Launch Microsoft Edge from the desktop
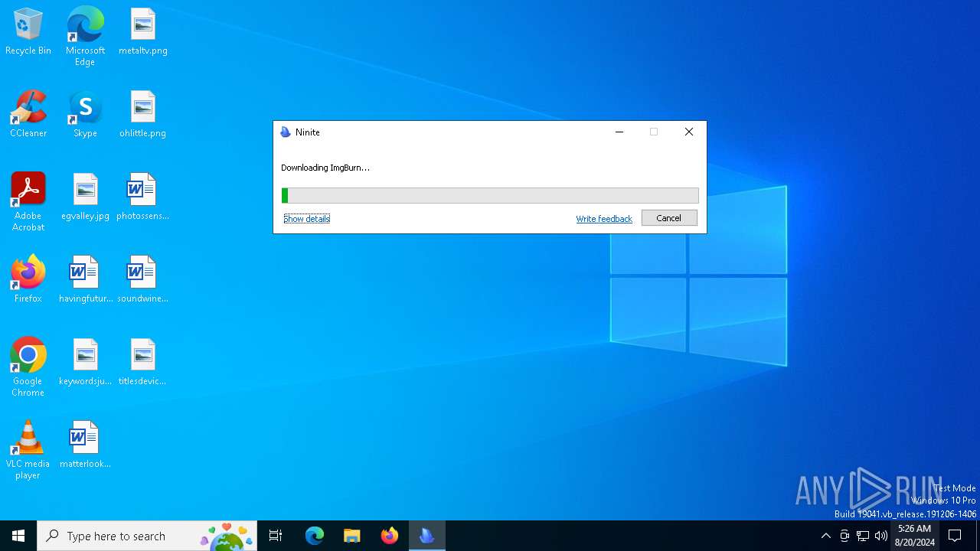980x551 pixels. [85, 37]
